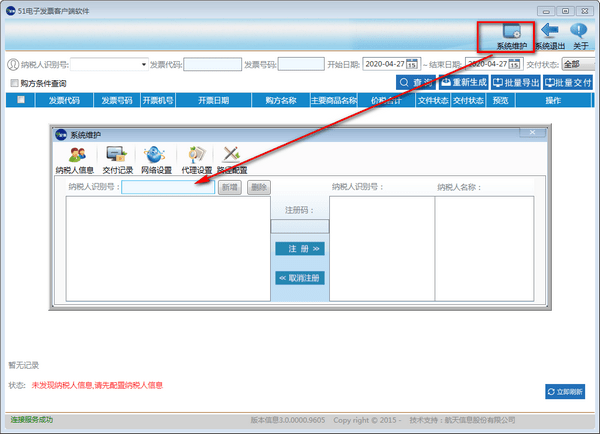Toggle the select-all checkbox in table header

tap(21, 100)
